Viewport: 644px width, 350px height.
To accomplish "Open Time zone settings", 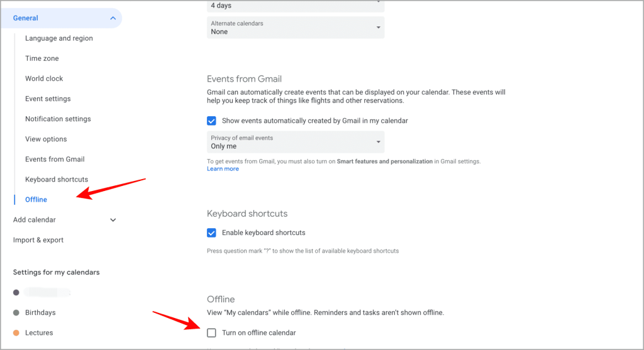I will click(x=42, y=58).
